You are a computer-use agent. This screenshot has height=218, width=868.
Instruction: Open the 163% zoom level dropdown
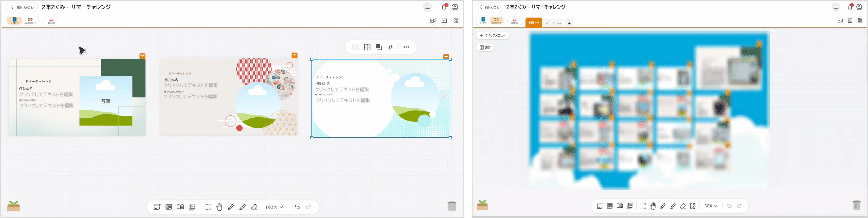[274, 207]
